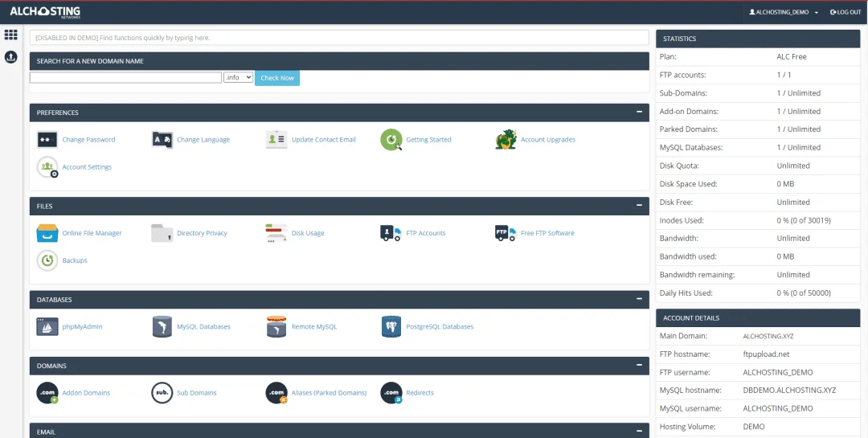Open the Redirects link
868x438 pixels.
[x=420, y=393]
